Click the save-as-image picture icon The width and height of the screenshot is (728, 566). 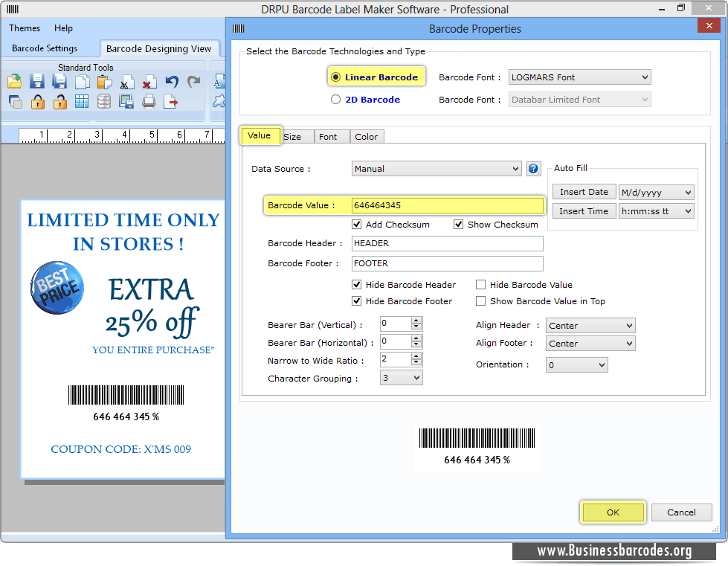126,101
